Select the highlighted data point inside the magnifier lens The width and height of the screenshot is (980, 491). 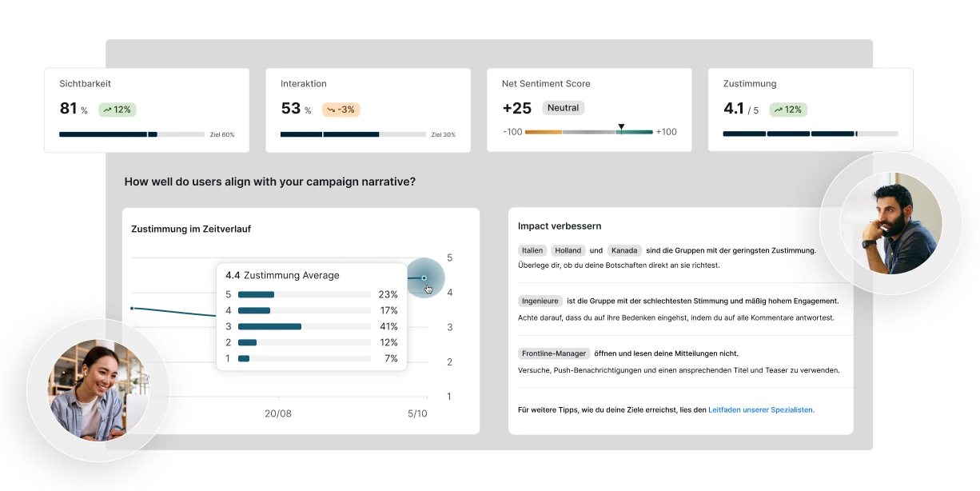point(424,278)
